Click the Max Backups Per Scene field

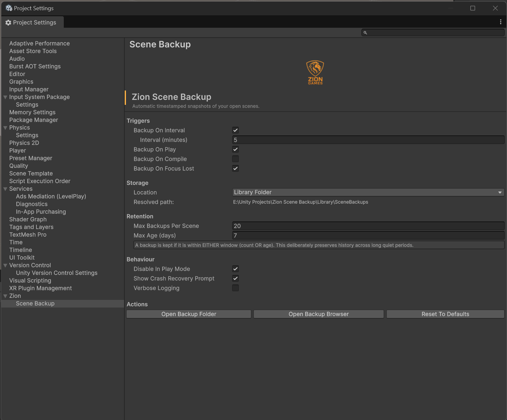coord(368,226)
